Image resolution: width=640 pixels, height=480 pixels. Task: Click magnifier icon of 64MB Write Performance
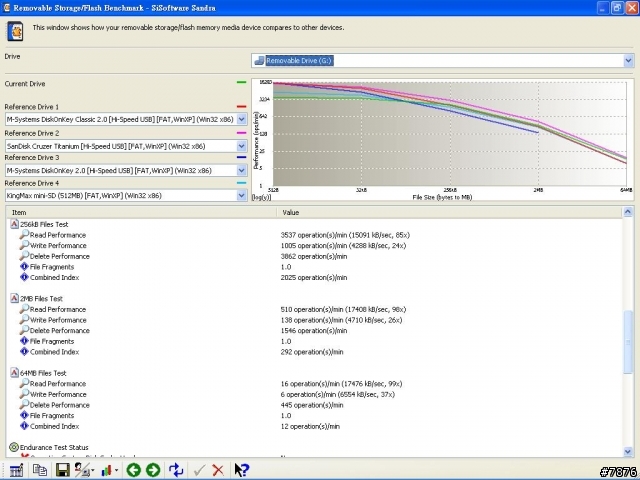(x=24, y=393)
